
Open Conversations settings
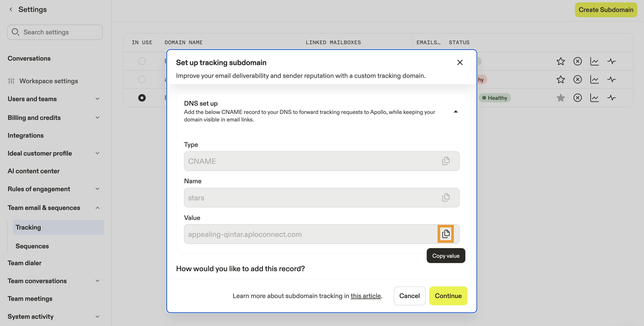tap(29, 58)
